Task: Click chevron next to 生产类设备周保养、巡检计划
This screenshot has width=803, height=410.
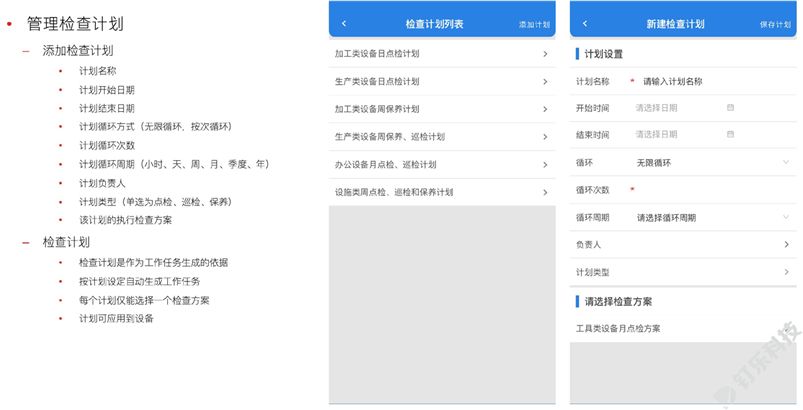Action: point(545,137)
